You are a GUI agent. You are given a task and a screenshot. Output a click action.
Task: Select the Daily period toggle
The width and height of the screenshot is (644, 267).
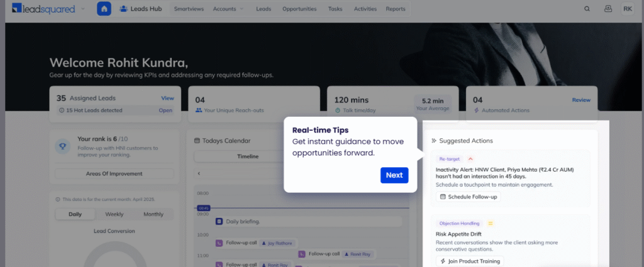(x=75, y=214)
